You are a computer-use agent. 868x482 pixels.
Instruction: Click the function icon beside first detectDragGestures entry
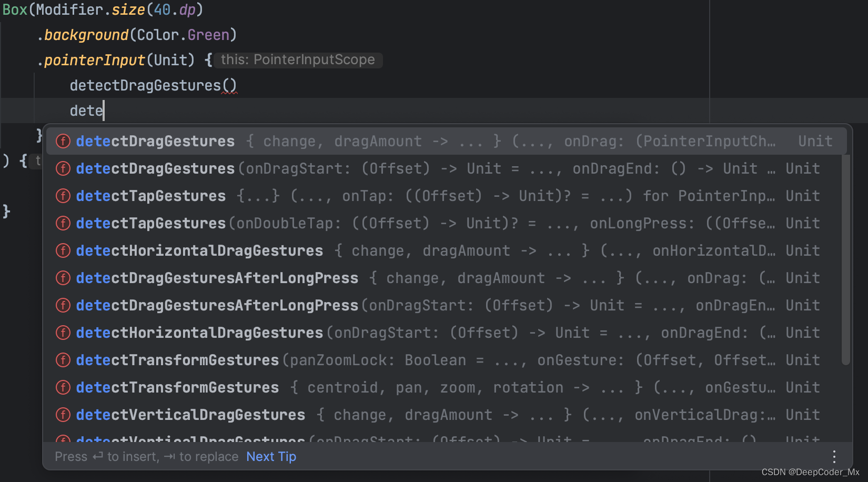pos(63,141)
